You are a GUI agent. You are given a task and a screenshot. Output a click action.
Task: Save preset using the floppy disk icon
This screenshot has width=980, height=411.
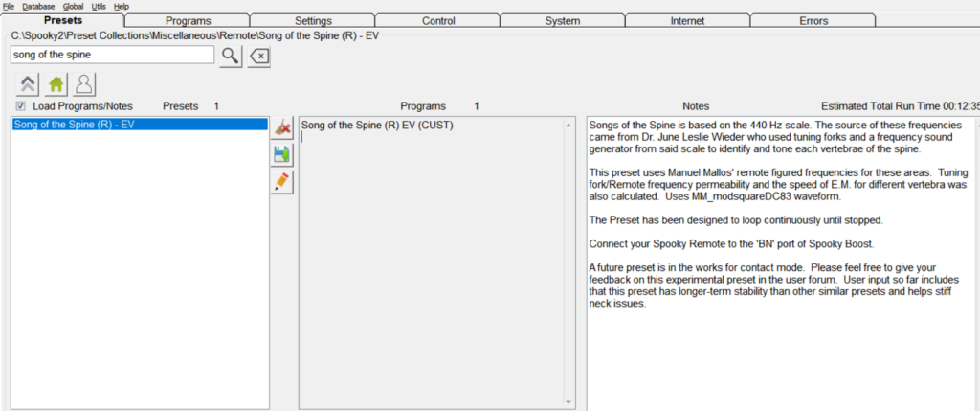tap(282, 154)
